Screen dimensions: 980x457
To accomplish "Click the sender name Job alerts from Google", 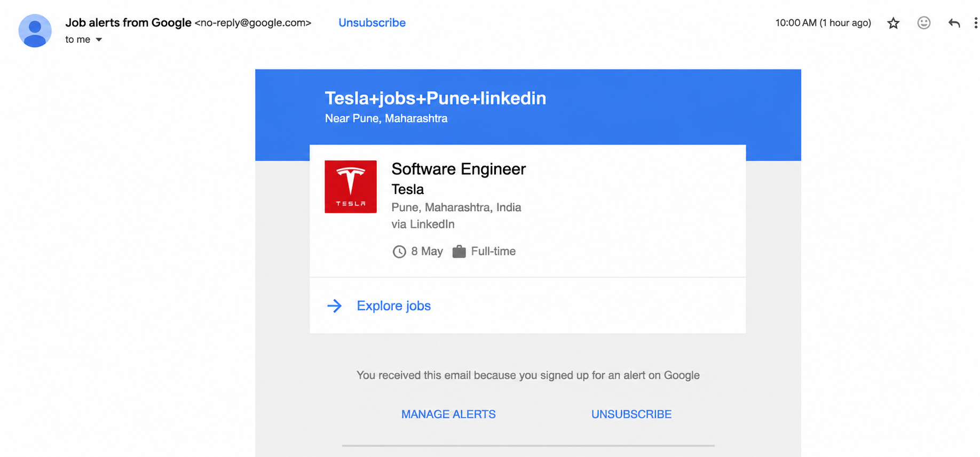I will pos(128,23).
